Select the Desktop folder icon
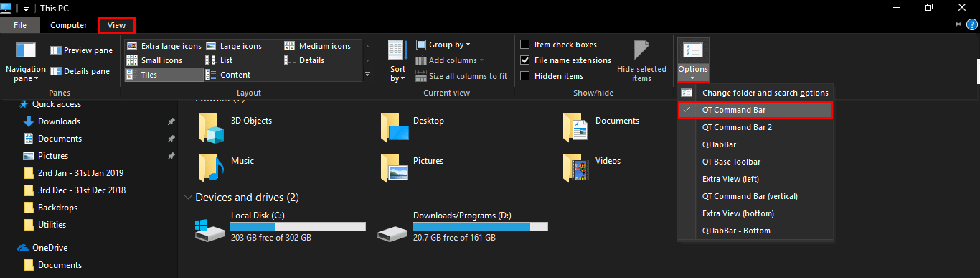 coord(394,127)
